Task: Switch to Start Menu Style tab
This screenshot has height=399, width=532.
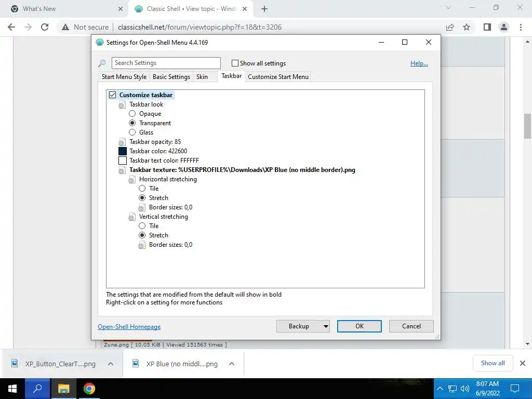Action: coord(124,77)
